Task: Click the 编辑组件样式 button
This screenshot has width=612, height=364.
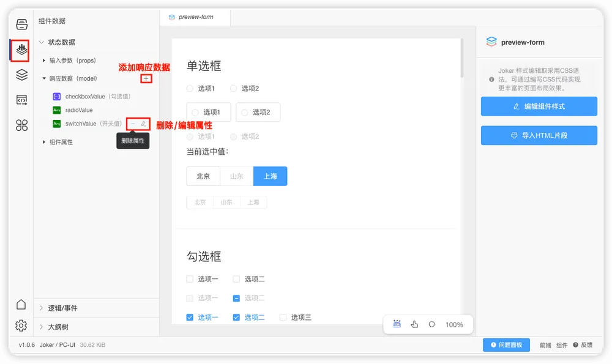Action: 539,106
